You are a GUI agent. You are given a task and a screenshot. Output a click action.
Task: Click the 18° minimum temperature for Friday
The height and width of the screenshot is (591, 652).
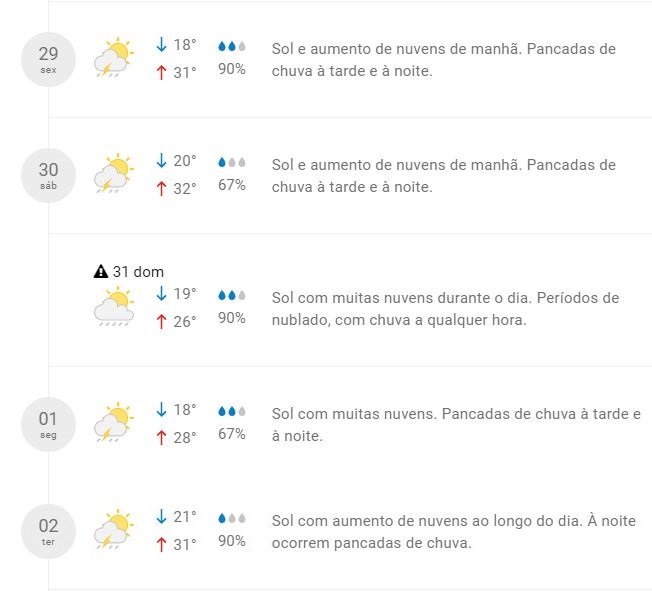click(x=185, y=45)
